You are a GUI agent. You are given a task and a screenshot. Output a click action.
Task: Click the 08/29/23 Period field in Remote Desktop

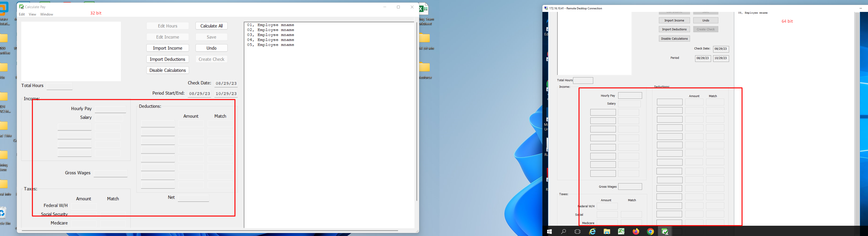(703, 59)
